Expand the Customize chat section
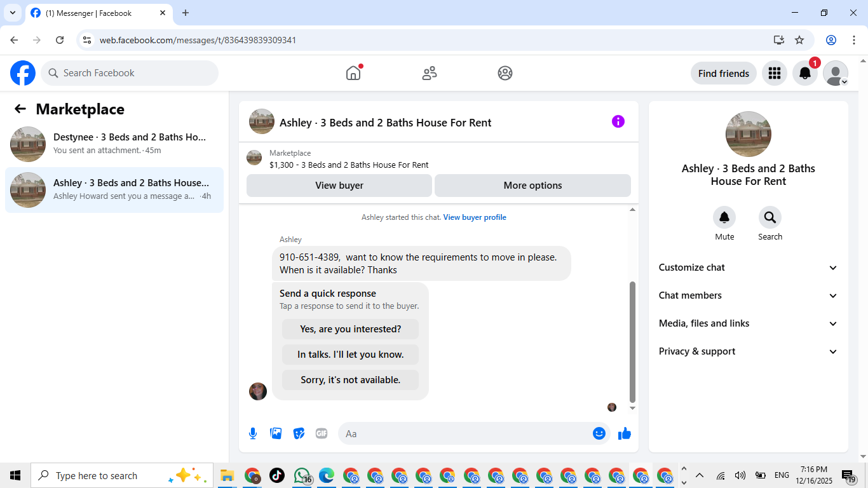This screenshot has height=488, width=868. pyautogui.click(x=749, y=268)
